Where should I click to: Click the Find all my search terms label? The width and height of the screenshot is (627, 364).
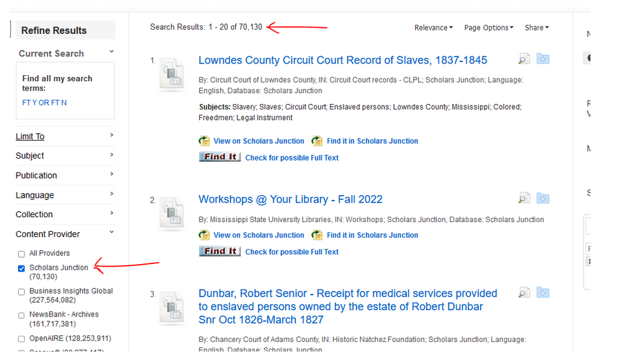coord(57,83)
